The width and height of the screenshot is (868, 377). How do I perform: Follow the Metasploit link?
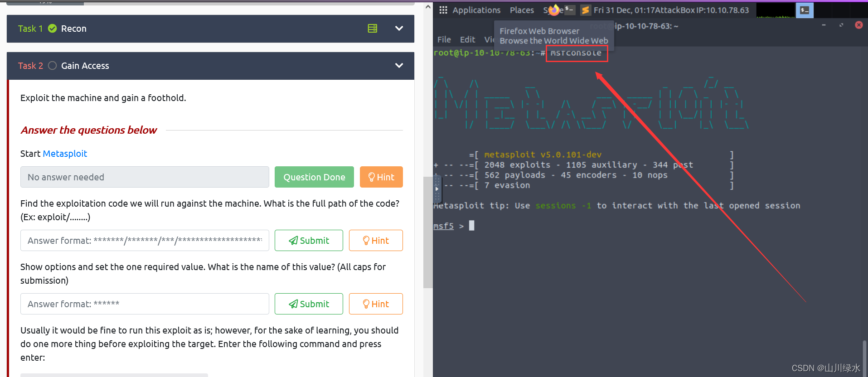pyautogui.click(x=65, y=154)
